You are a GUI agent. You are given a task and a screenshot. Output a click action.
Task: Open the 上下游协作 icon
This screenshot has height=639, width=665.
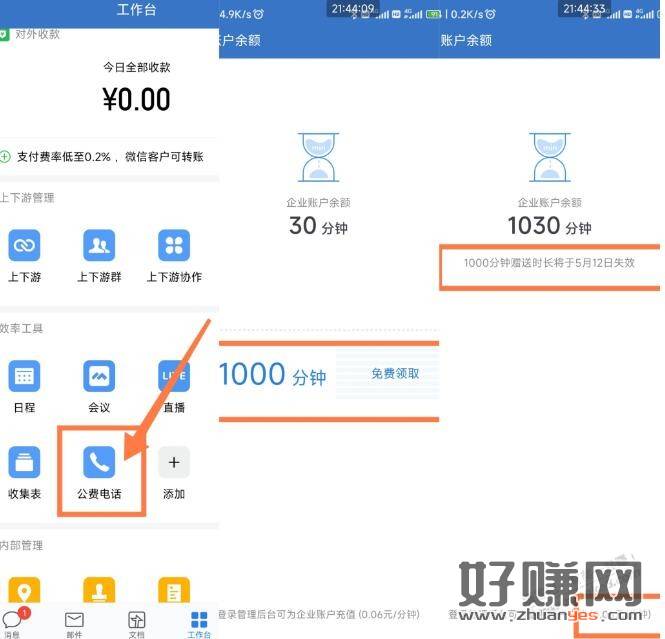pyautogui.click(x=174, y=245)
